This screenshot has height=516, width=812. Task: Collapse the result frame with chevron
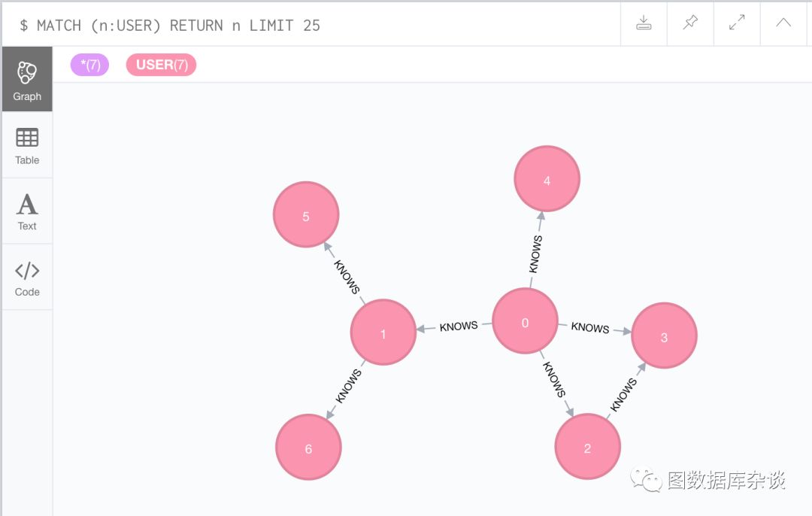pyautogui.click(x=783, y=23)
